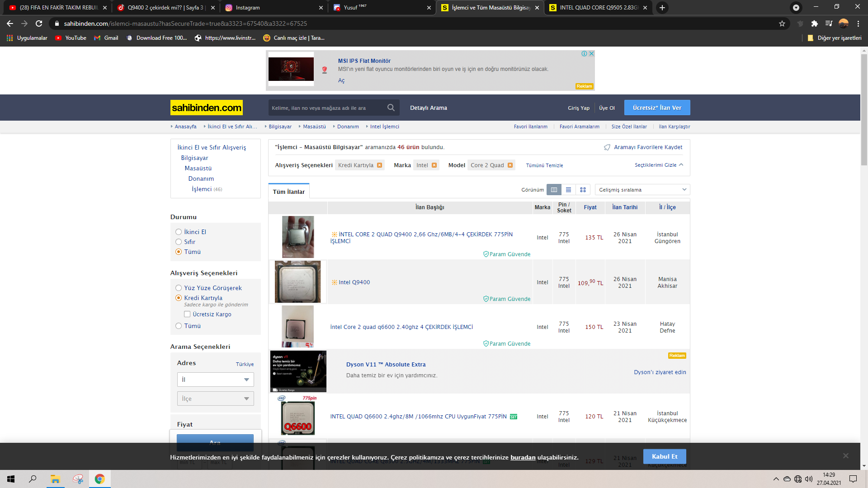Click the search magnifier icon in sahibinden search bar
This screenshot has height=488, width=868.
tap(391, 108)
